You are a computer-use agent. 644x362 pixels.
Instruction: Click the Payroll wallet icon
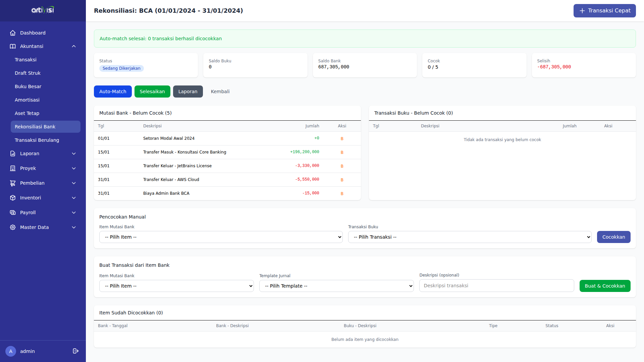coord(13,213)
